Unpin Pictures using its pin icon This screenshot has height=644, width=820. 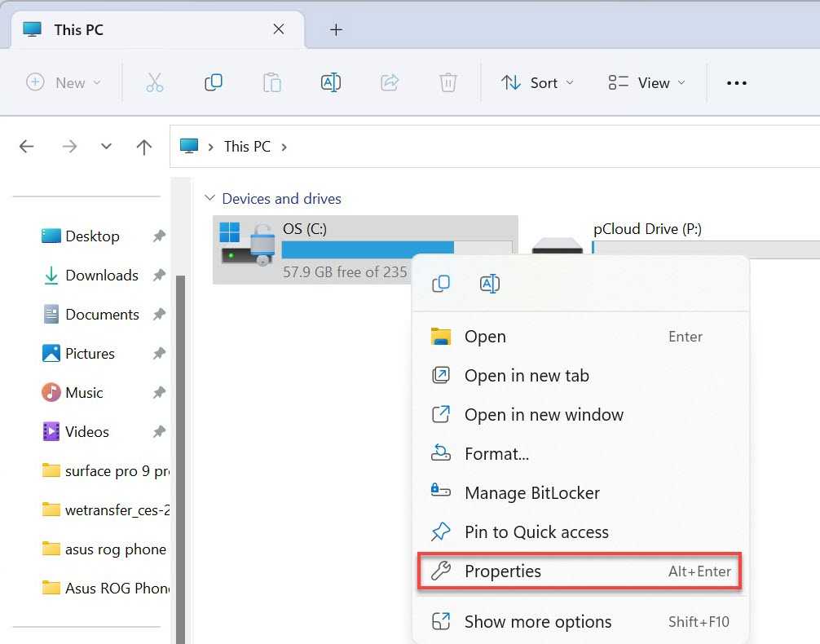tap(159, 354)
